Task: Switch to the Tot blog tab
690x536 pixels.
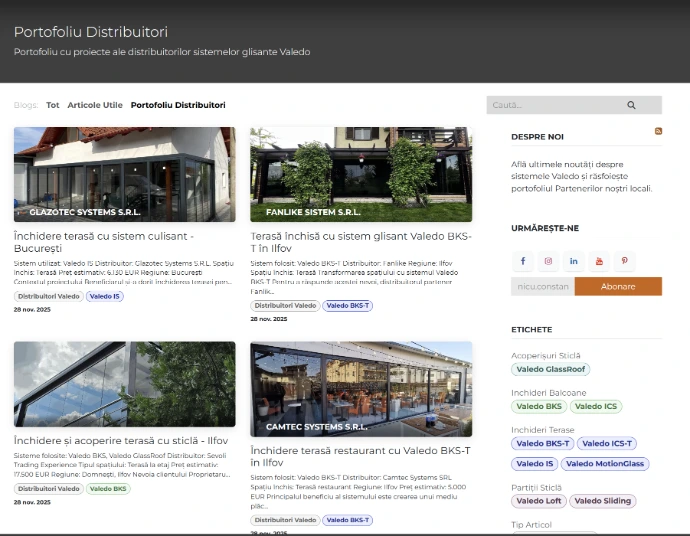Action: tap(53, 105)
